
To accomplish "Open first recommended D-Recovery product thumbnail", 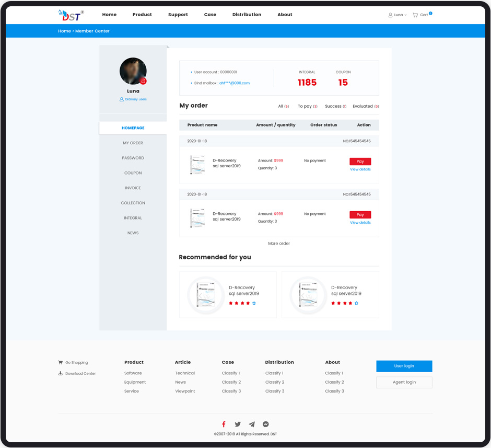I will coord(206,295).
